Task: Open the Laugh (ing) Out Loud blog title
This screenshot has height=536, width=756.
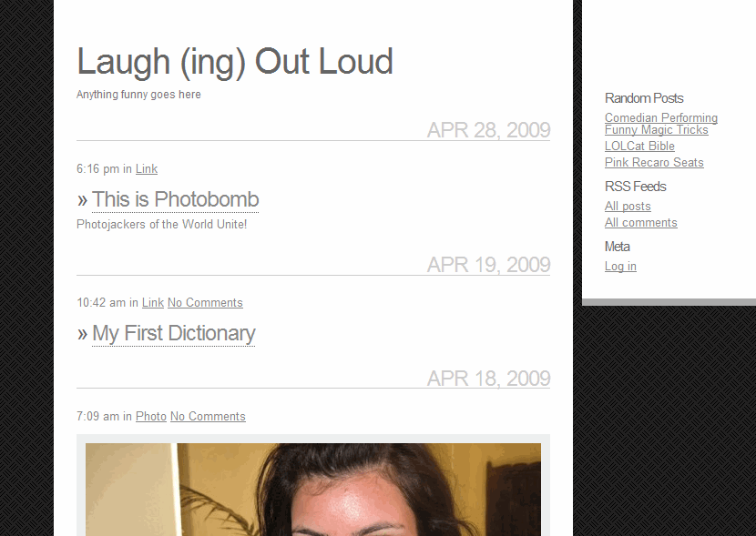Action: [235, 63]
